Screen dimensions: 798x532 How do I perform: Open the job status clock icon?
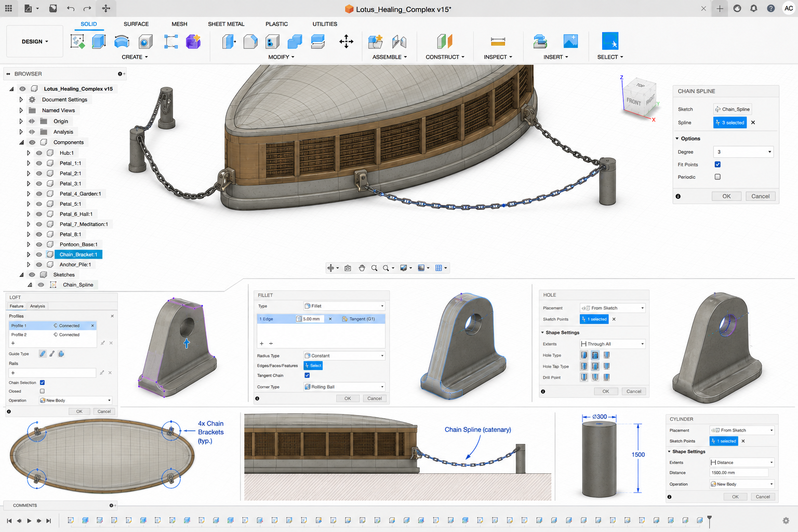coord(737,8)
